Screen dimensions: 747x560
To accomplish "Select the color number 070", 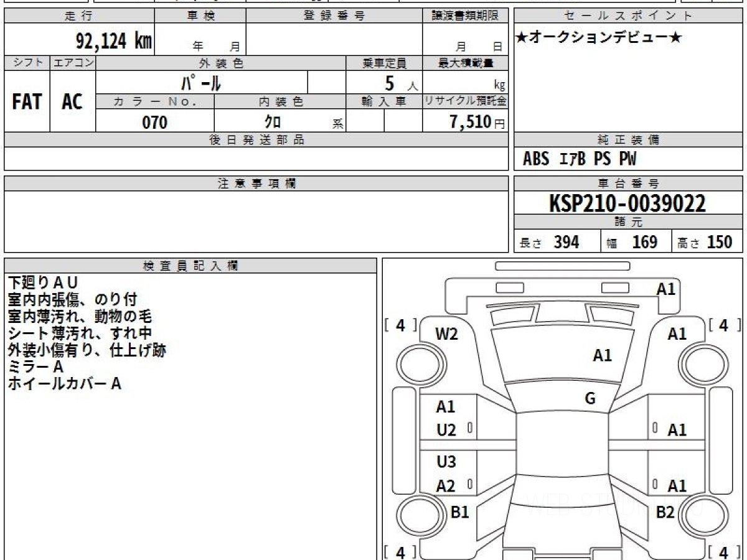I will click(155, 123).
